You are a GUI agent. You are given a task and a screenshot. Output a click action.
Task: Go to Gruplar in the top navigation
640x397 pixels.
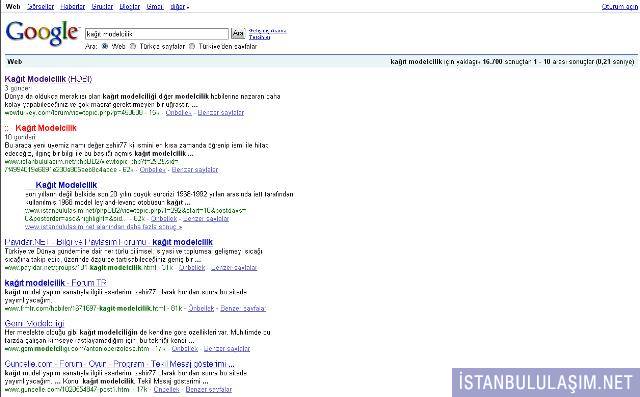coord(102,7)
